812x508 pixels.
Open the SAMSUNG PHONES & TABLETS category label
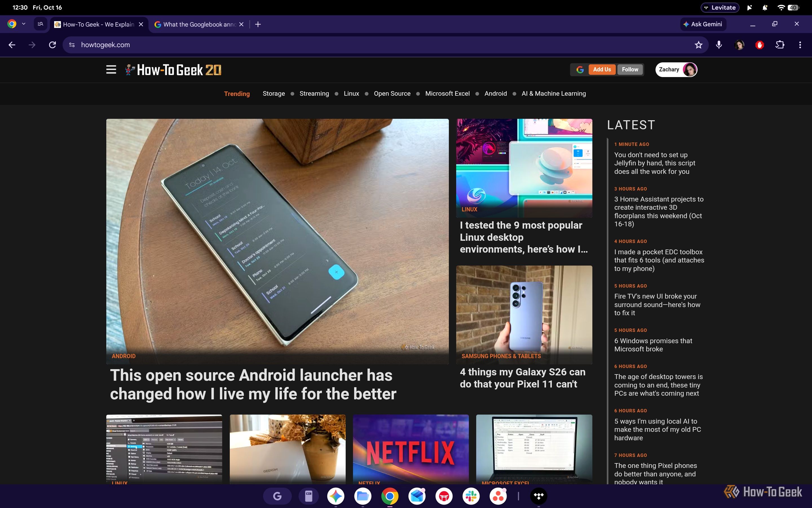point(501,356)
